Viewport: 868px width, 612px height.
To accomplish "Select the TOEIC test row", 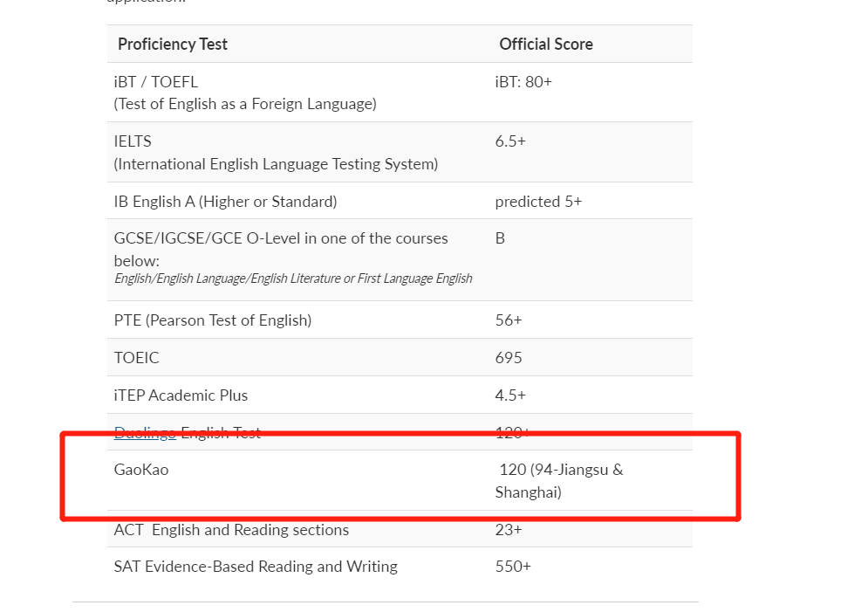I will [x=400, y=358].
